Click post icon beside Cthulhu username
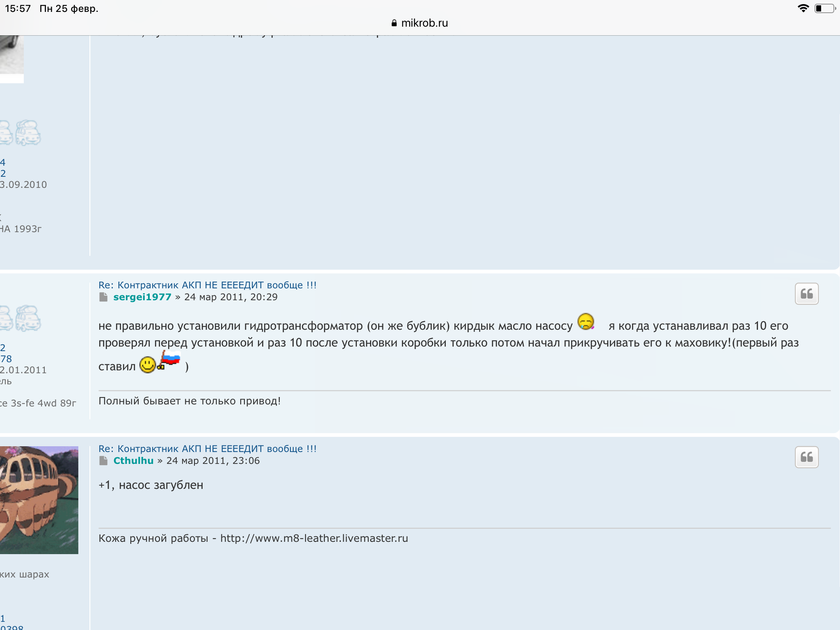This screenshot has width=840, height=630. pyautogui.click(x=103, y=461)
